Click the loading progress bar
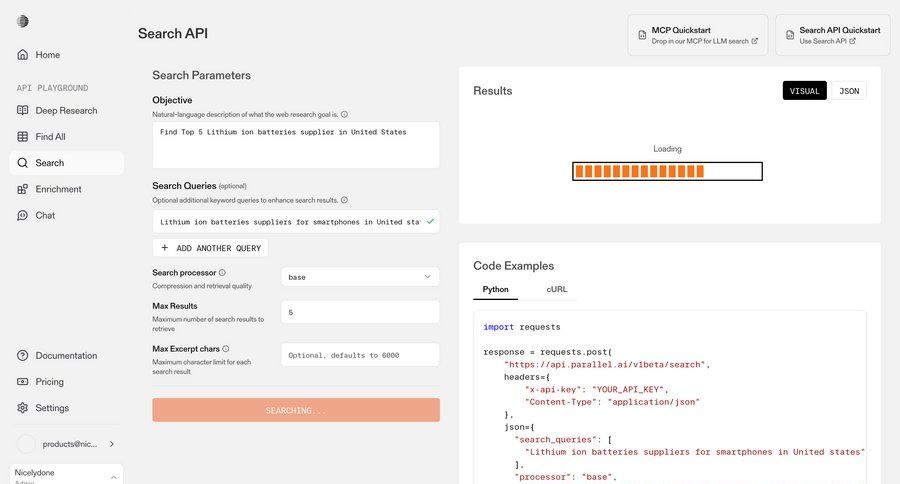This screenshot has width=900, height=484. pyautogui.click(x=667, y=171)
